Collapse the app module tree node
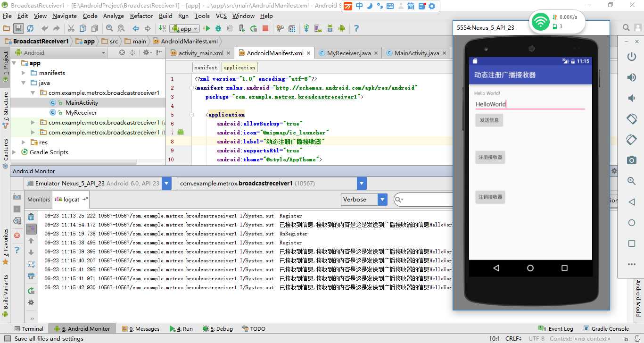 coord(14,63)
